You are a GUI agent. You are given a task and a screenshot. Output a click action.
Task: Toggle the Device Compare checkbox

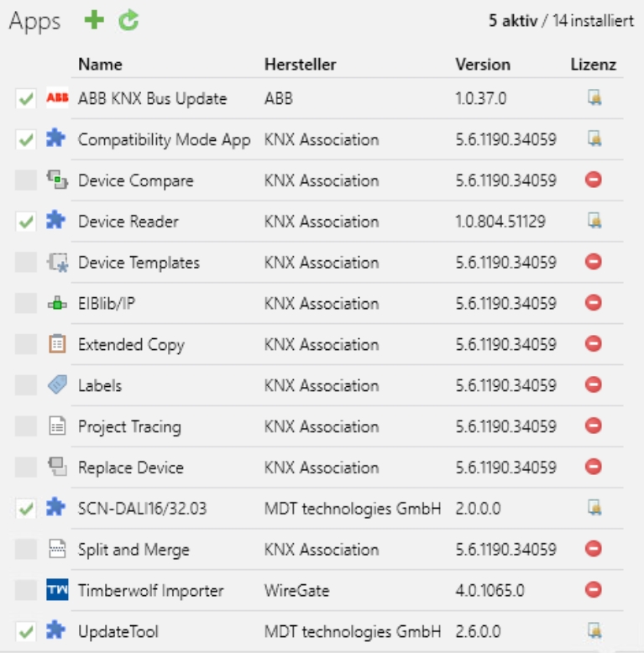coord(26,180)
